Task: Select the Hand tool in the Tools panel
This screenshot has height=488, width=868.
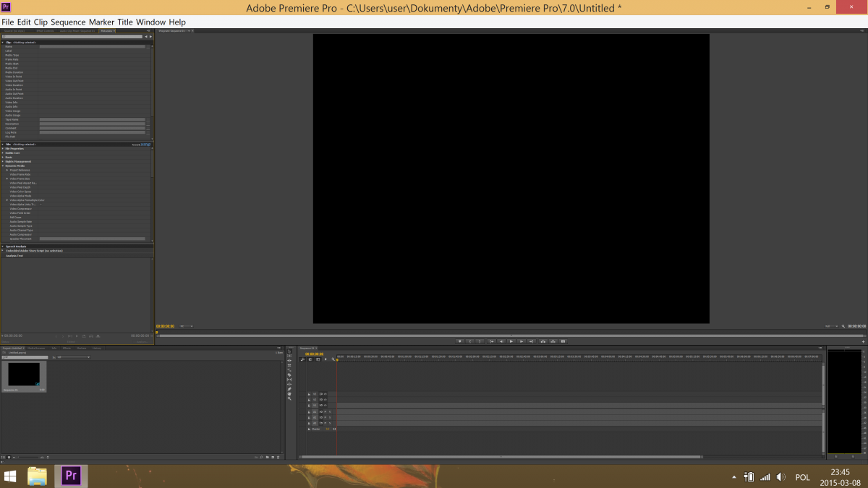Action: pos(289,394)
